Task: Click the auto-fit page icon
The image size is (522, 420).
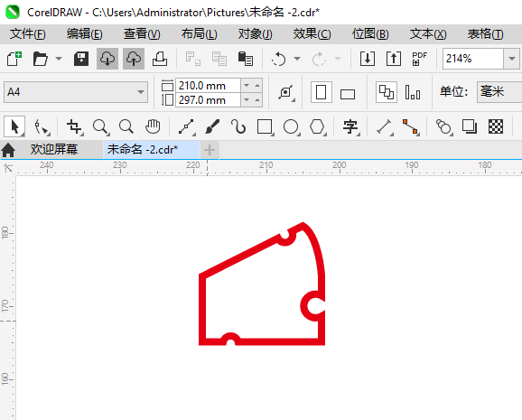Action: 286,92
